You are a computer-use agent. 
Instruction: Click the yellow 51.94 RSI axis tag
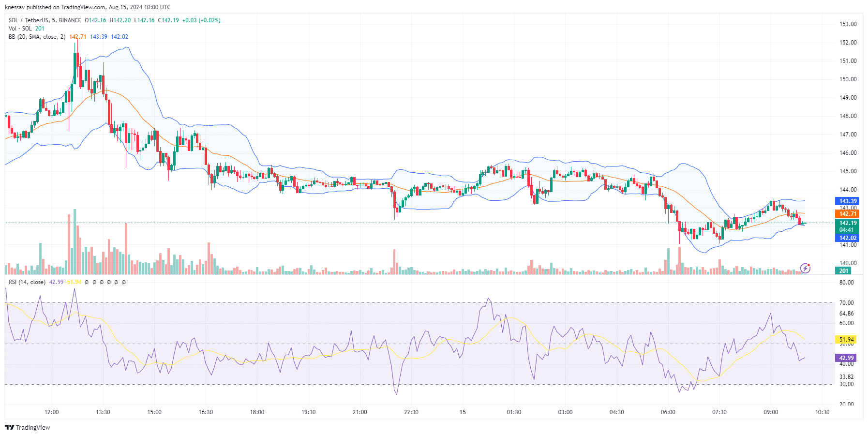coord(846,340)
